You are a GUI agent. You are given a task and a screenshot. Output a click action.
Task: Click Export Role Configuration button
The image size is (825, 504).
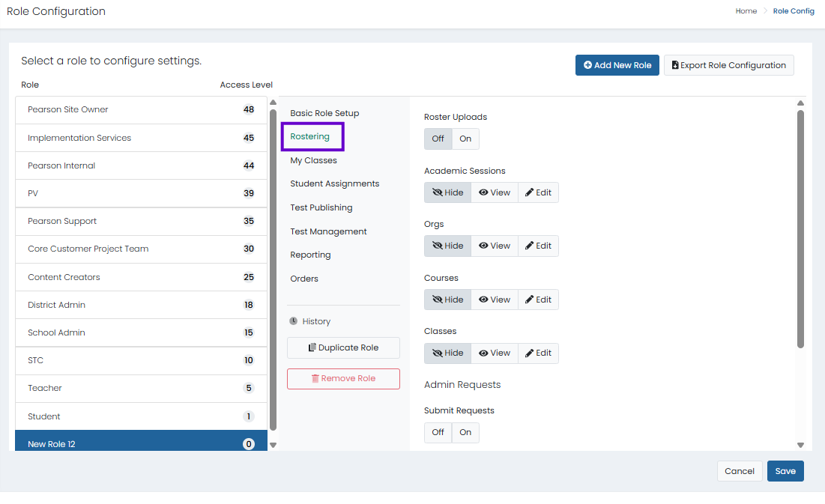729,65
